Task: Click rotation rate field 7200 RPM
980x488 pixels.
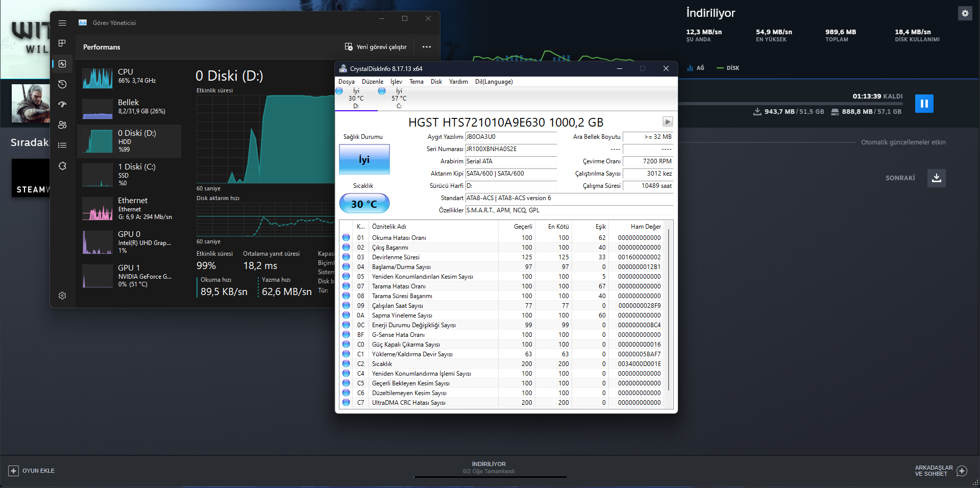Action: click(x=648, y=161)
